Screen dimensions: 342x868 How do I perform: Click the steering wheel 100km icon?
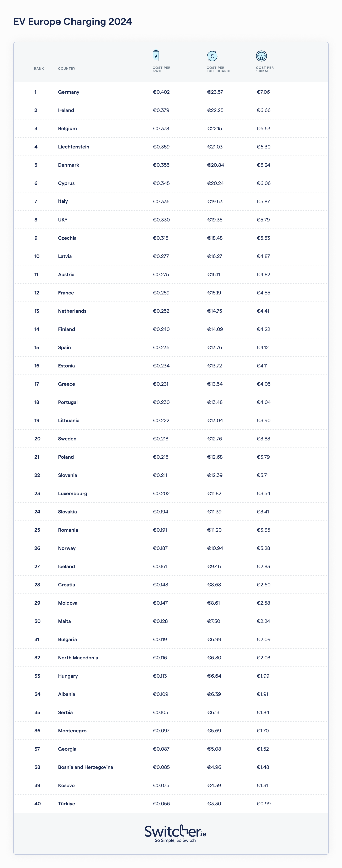click(x=261, y=56)
